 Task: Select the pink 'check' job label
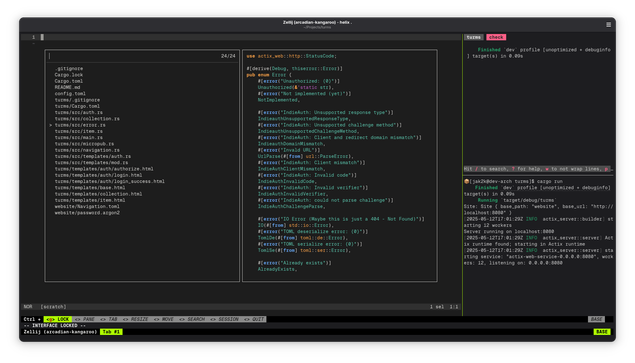(x=496, y=37)
